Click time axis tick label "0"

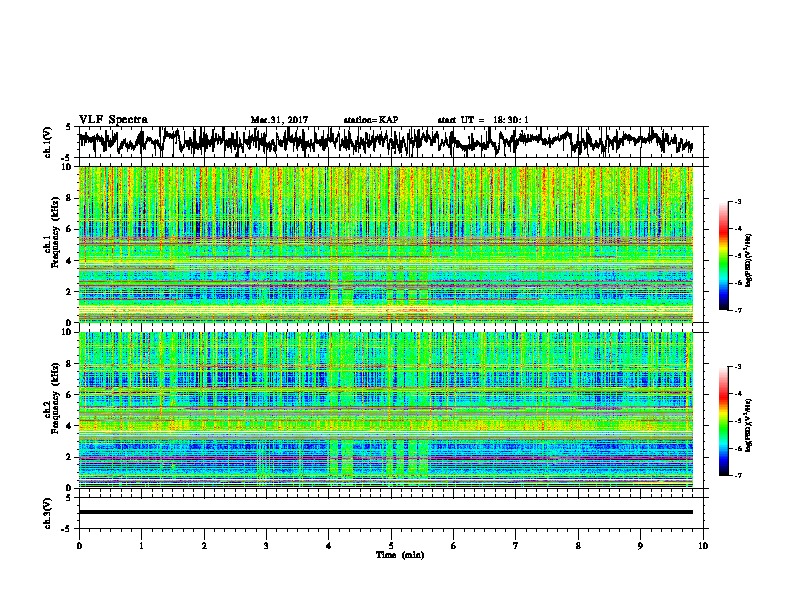coord(79,546)
